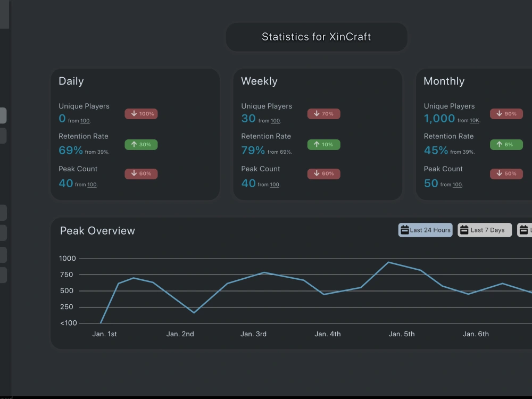The width and height of the screenshot is (532, 399).
Task: Click the Monthly card heading
Action: pyautogui.click(x=444, y=81)
